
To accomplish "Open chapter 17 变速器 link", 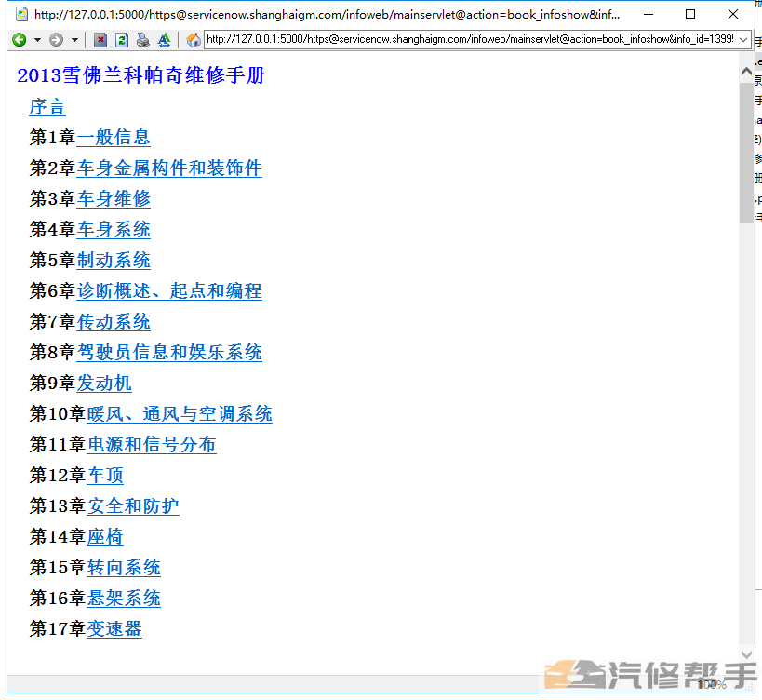I will [x=114, y=629].
